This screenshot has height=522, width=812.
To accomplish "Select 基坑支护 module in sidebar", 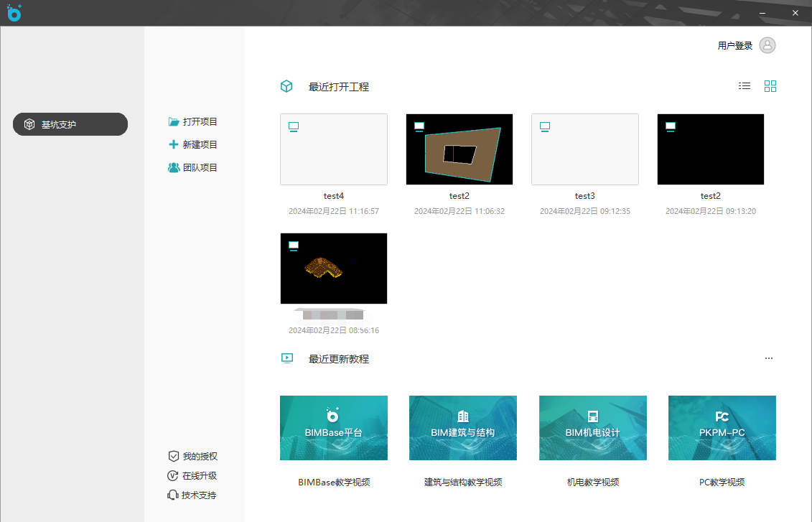I will point(70,124).
